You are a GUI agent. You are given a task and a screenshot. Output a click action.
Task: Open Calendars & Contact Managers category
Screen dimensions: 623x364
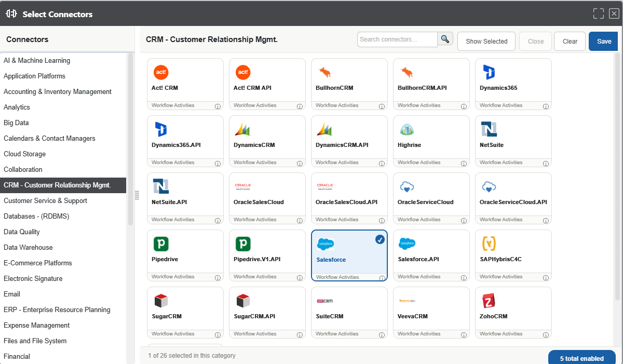(x=63, y=139)
